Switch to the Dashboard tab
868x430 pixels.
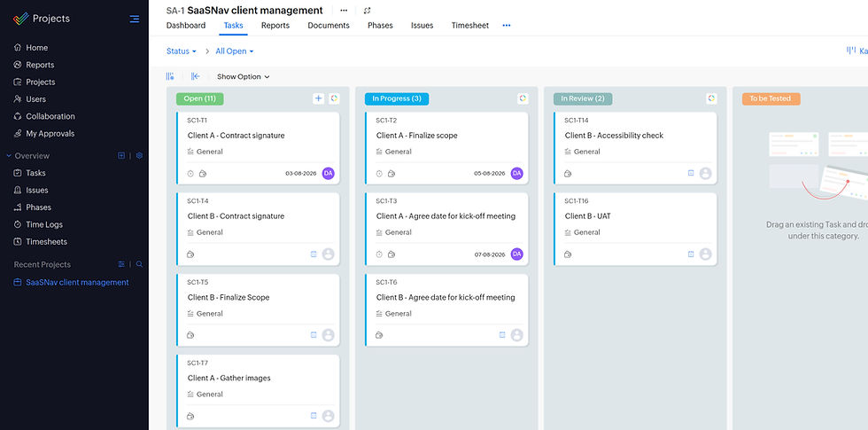click(x=186, y=26)
